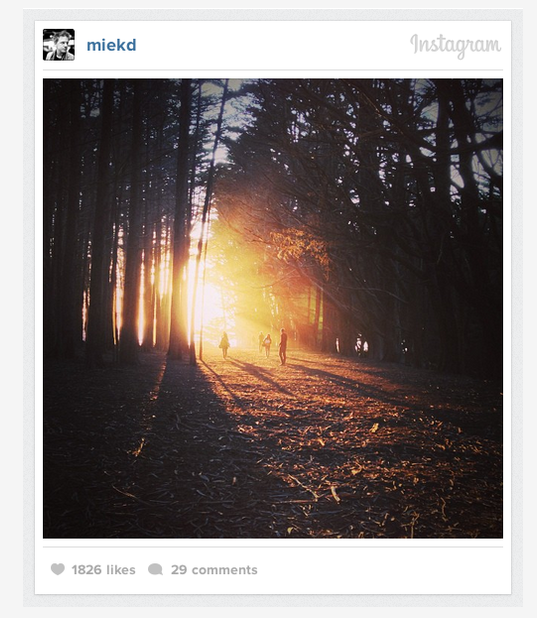
Task: Click the person standing on the right
Action: pos(283,346)
